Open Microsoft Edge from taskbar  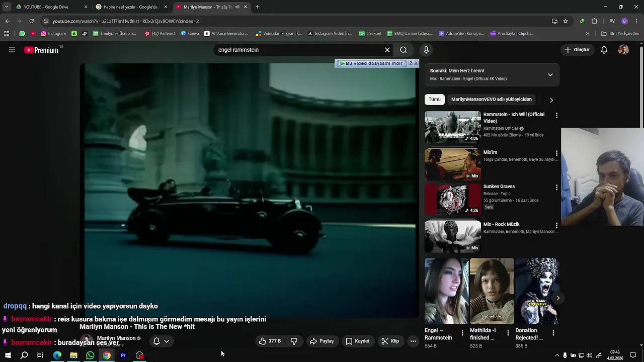[57, 355]
